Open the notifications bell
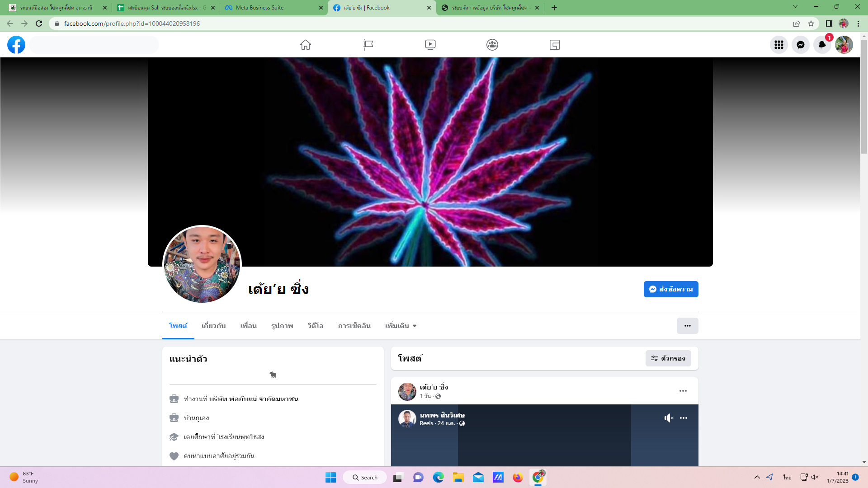 coord(822,45)
